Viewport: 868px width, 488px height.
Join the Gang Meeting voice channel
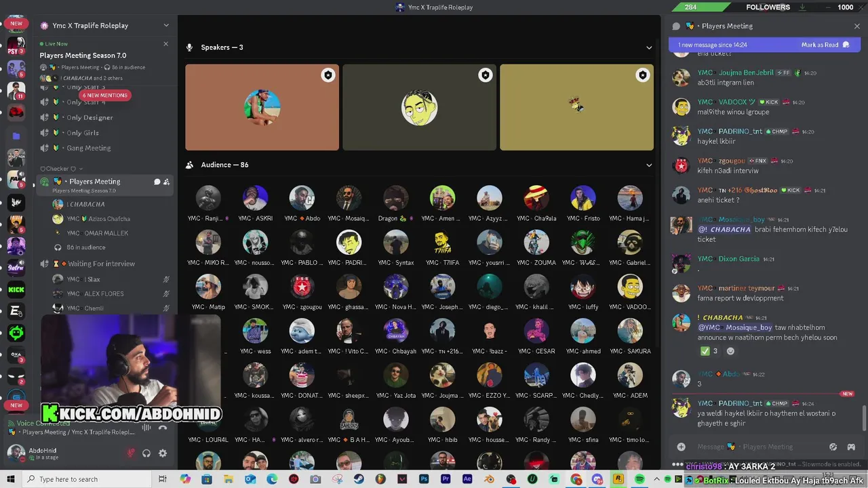pyautogui.click(x=88, y=148)
